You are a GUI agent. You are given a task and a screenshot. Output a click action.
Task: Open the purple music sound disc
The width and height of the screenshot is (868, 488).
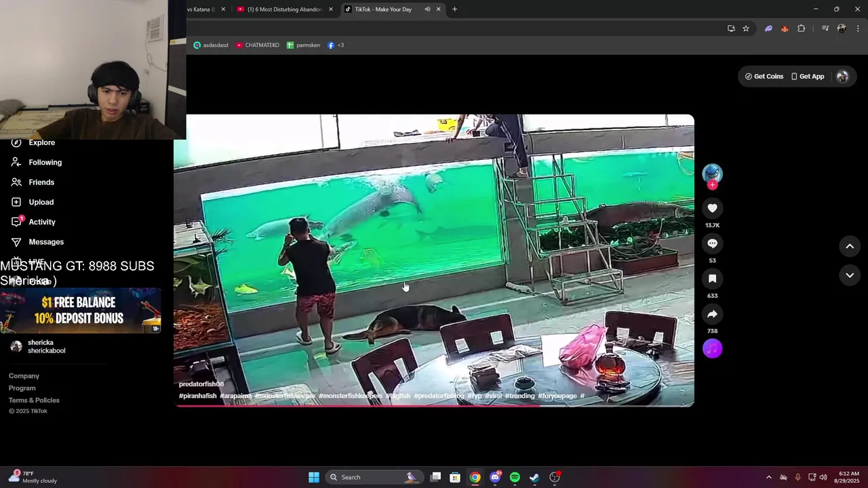coord(712,348)
